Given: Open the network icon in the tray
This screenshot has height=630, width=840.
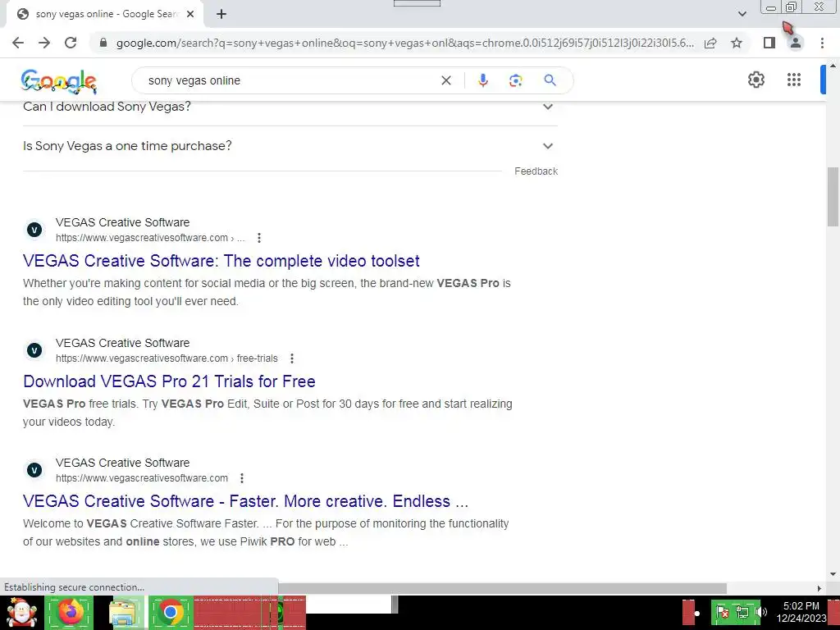Looking at the screenshot, I should [742, 612].
